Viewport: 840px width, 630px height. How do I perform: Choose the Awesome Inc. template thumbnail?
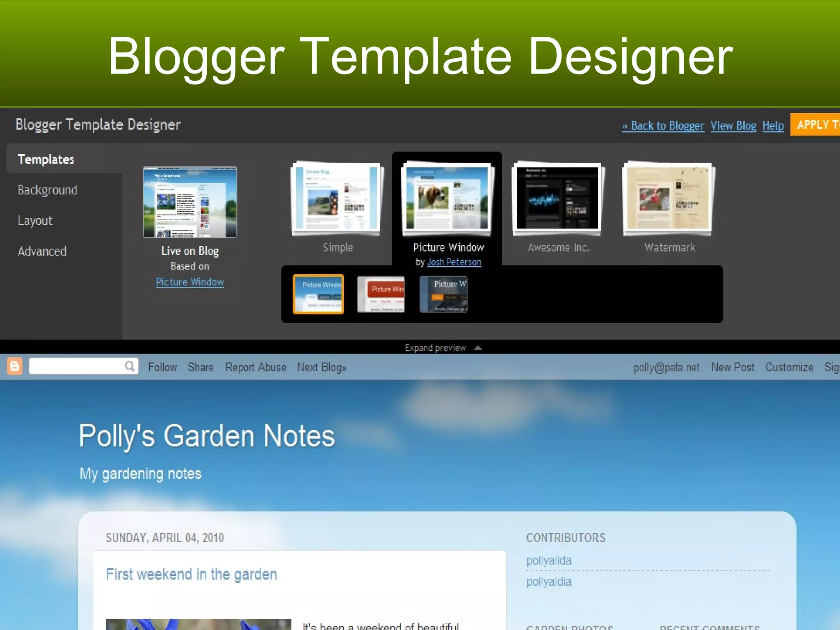coord(557,199)
